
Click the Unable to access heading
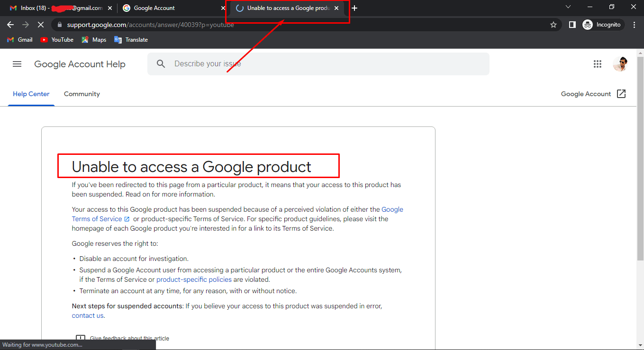coord(191,167)
